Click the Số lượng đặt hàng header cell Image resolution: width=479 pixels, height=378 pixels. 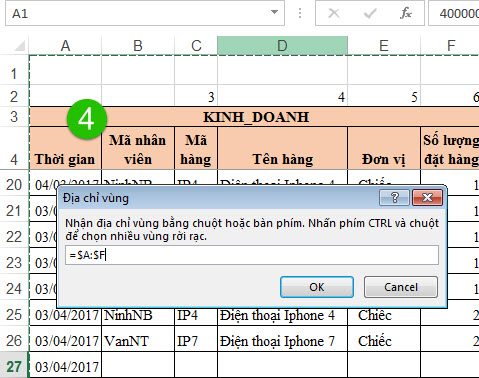(x=450, y=148)
